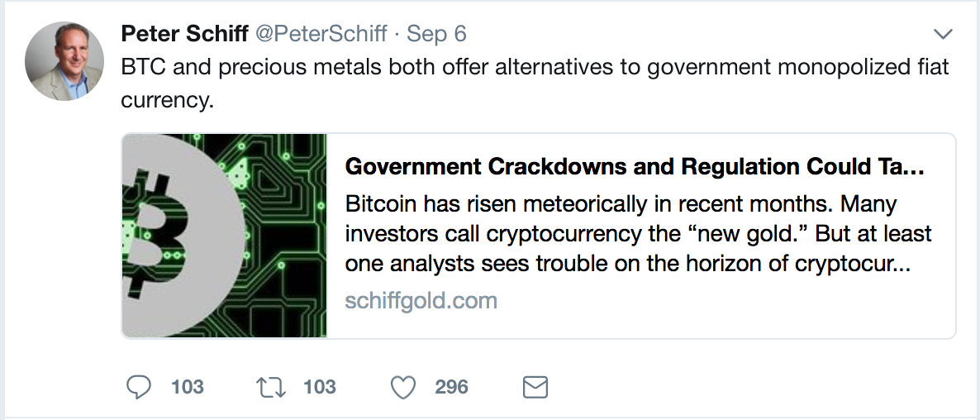
Task: Click the schiffgold.com domain link
Action: click(421, 299)
